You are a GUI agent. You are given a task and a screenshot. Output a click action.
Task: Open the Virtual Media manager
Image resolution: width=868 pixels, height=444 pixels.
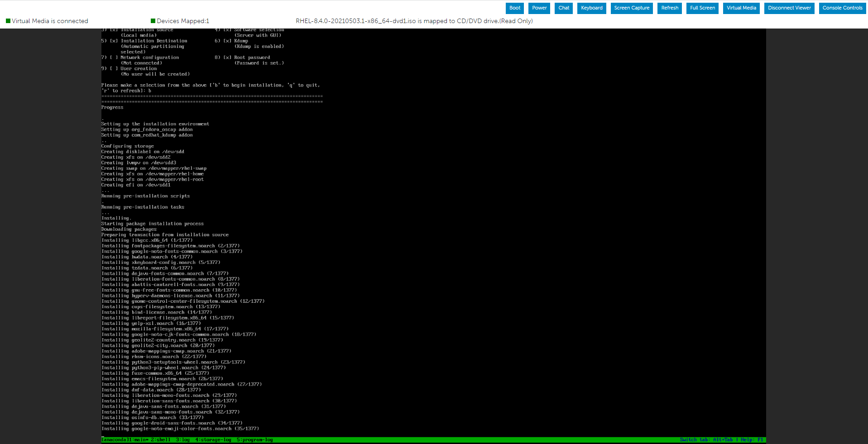[741, 8]
